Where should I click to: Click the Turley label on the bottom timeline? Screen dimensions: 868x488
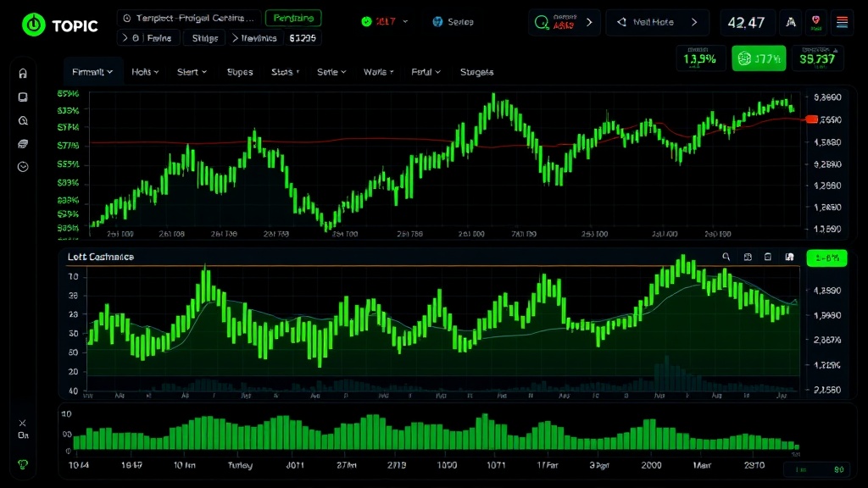pos(240,465)
